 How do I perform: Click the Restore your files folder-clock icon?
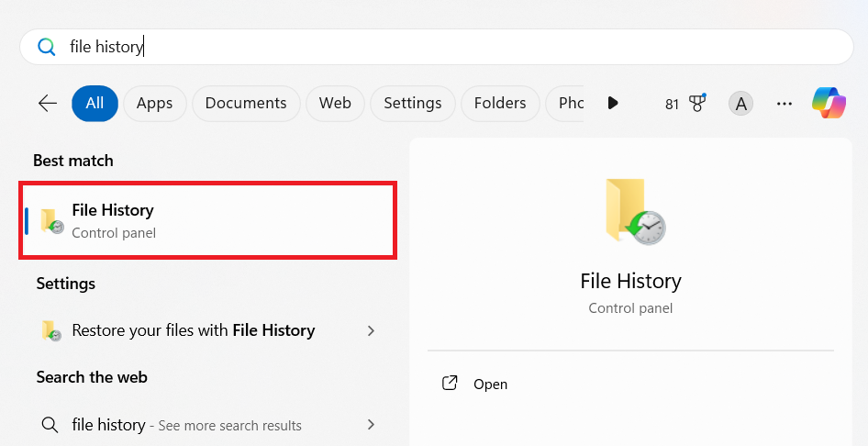coord(51,330)
